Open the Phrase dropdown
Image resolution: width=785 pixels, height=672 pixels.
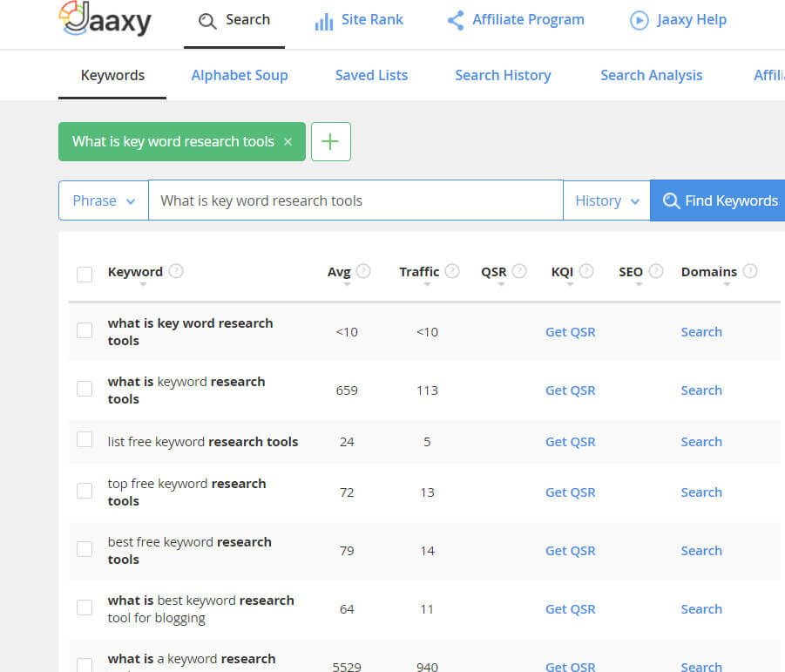104,200
